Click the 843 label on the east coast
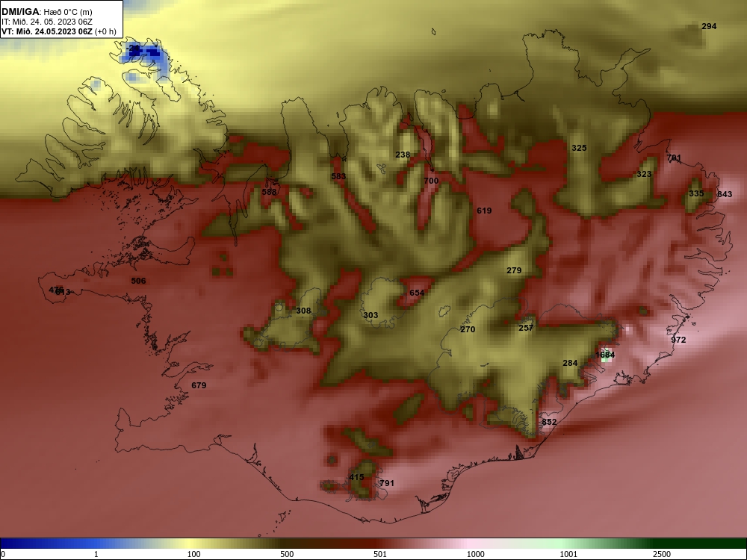Viewport: 747px width, 560px height. pos(725,194)
